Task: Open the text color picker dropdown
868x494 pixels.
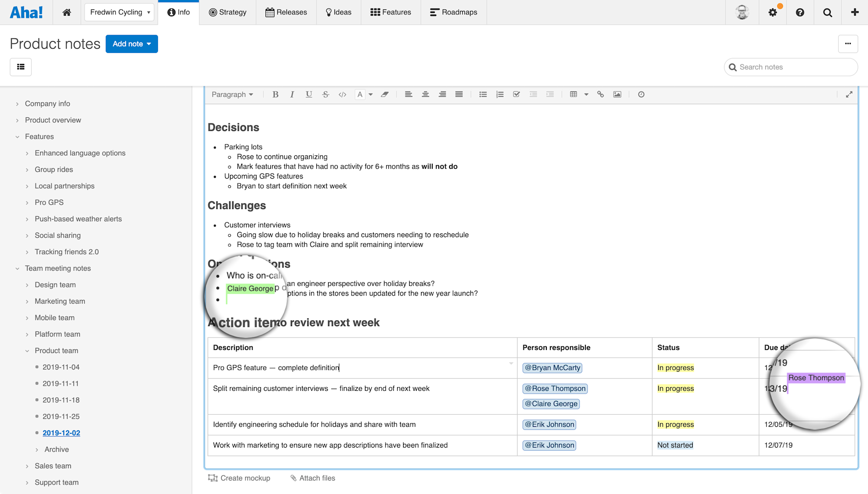Action: (371, 94)
